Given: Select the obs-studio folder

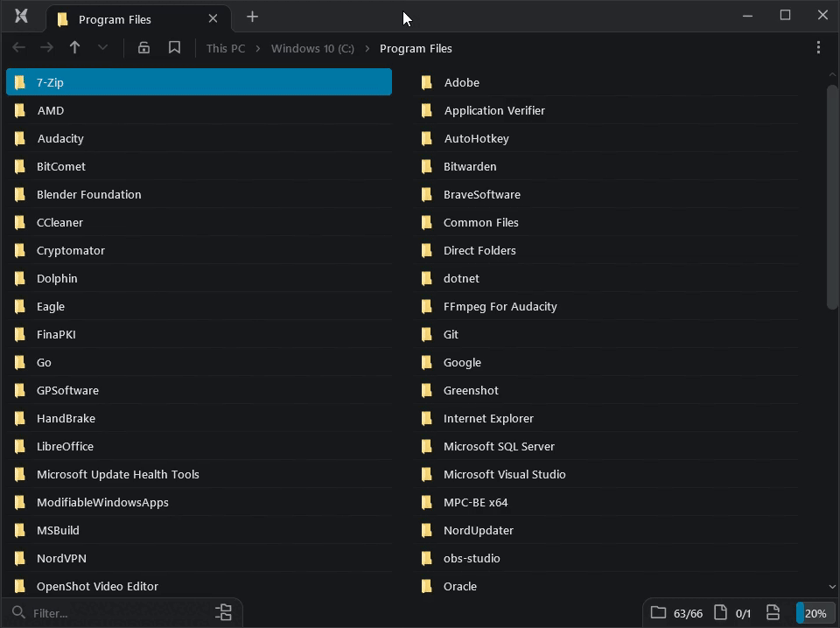Looking at the screenshot, I should tap(605, 558).
